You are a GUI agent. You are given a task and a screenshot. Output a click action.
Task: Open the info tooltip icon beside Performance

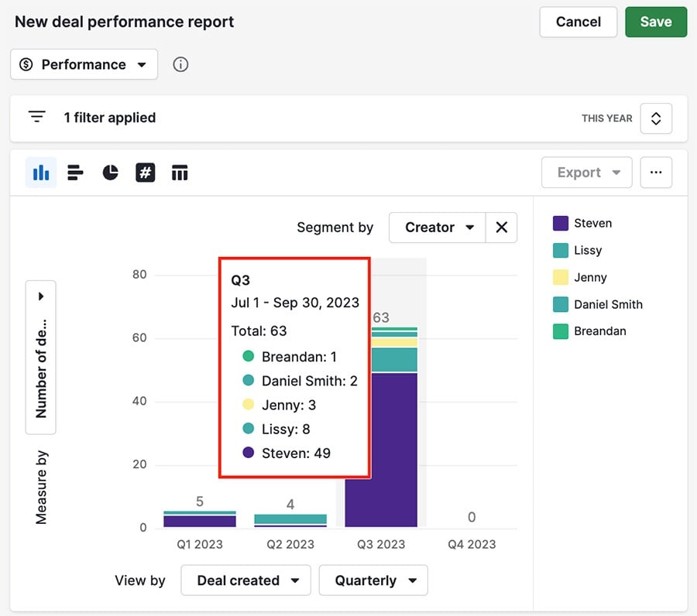(180, 64)
